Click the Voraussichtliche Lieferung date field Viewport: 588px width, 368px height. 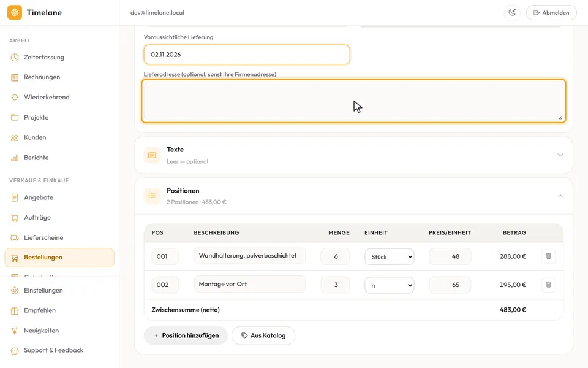point(247,55)
